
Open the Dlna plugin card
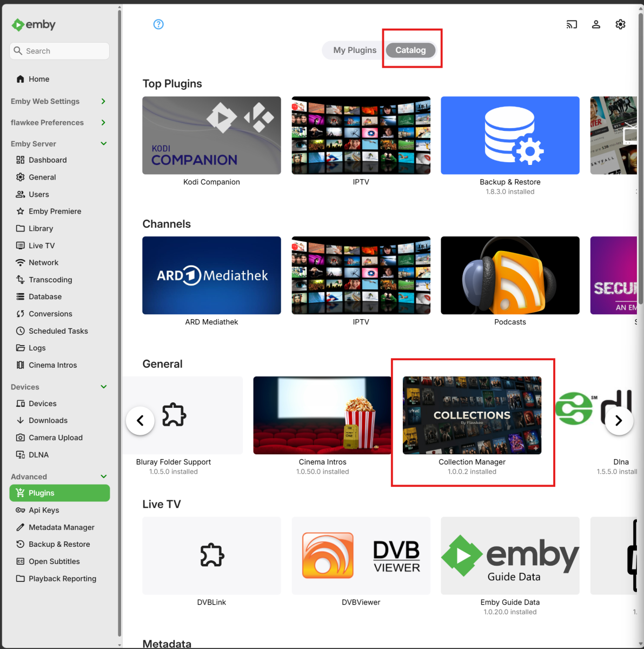click(x=595, y=415)
